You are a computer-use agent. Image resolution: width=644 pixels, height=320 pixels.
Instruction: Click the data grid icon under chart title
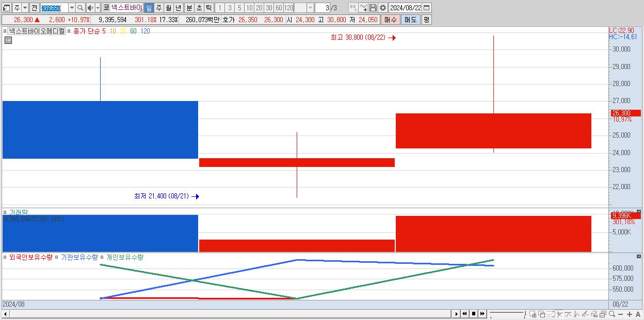click(8, 40)
